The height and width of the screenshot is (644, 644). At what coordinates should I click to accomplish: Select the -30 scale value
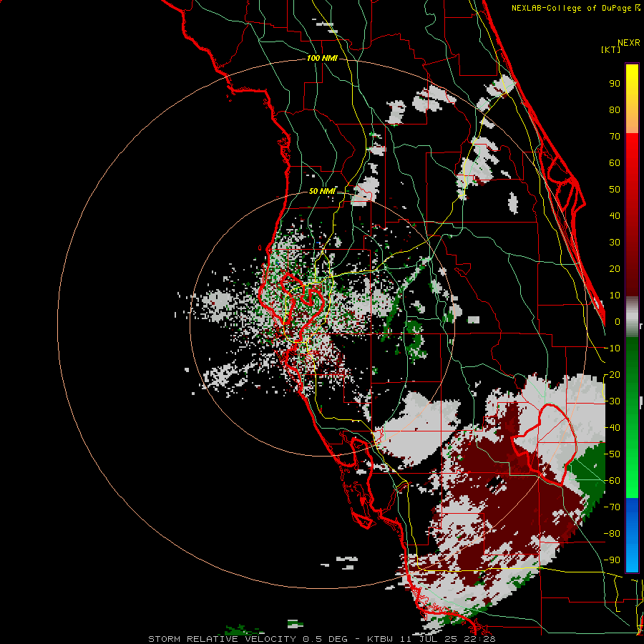tap(612, 401)
